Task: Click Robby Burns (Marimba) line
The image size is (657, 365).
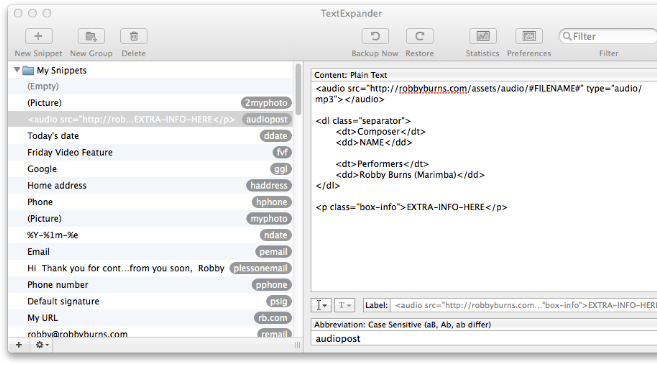Action: click(410, 175)
